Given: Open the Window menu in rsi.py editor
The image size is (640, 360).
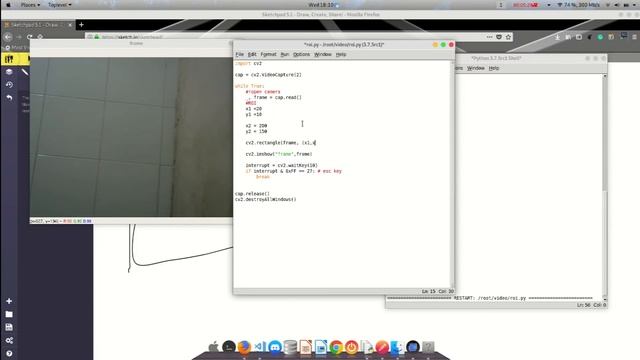Looking at the screenshot, I should pos(323,54).
